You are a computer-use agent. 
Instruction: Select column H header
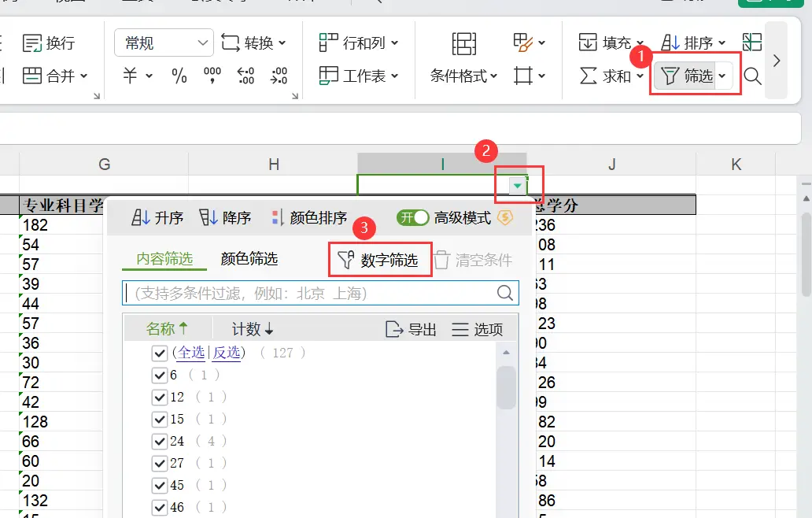(x=274, y=165)
